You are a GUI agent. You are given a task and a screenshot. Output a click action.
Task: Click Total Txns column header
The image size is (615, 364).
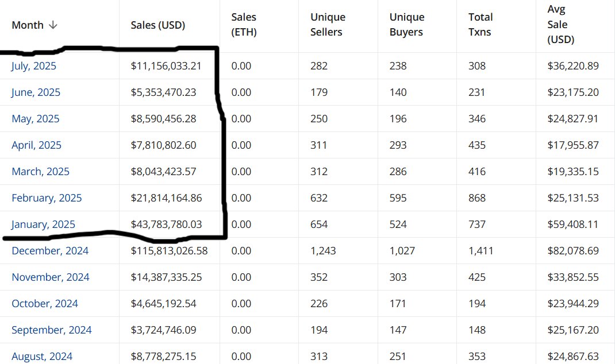pyautogui.click(x=481, y=25)
